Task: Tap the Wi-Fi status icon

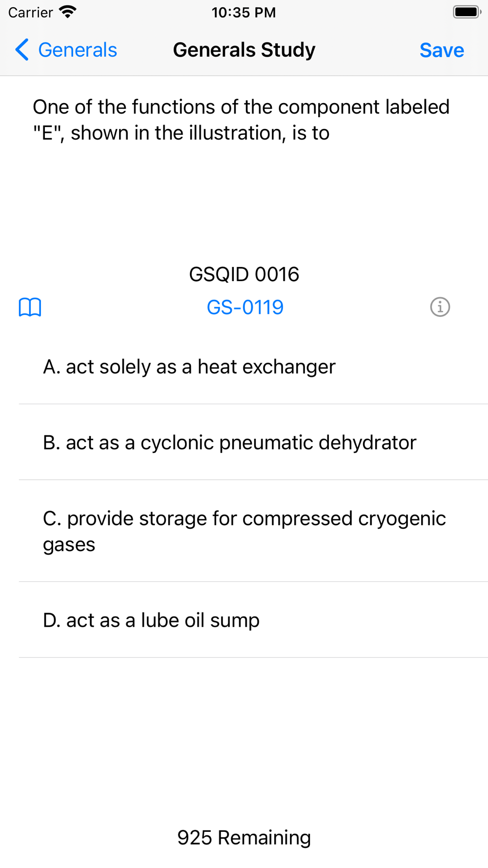Action: click(x=68, y=12)
